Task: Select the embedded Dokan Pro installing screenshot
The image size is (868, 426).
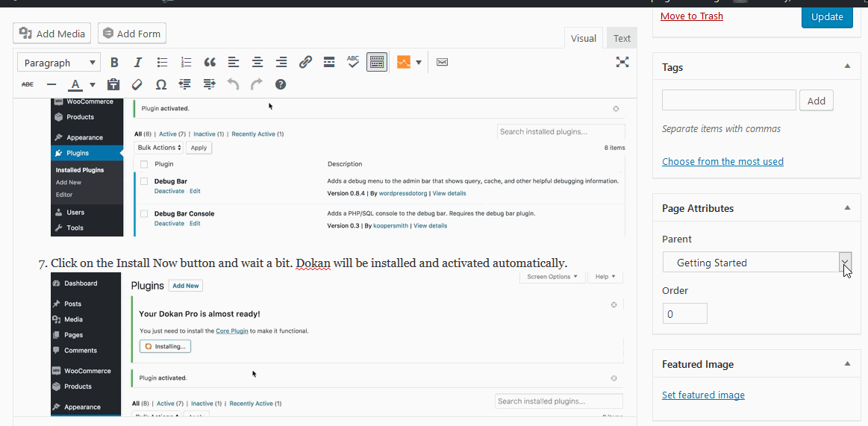Action: (x=338, y=344)
